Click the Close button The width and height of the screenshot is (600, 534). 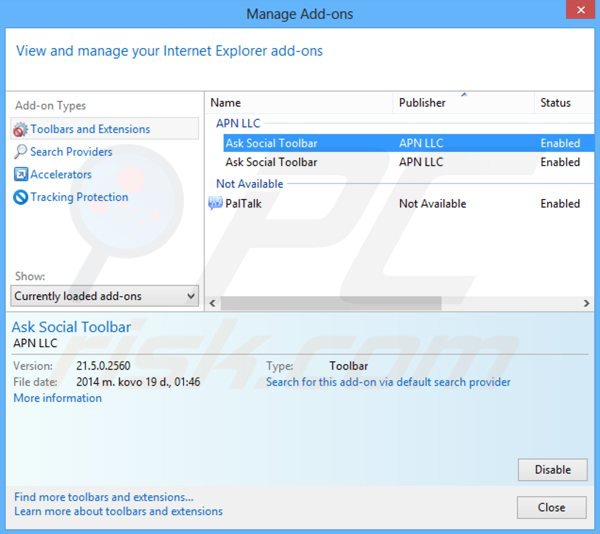pyautogui.click(x=551, y=507)
